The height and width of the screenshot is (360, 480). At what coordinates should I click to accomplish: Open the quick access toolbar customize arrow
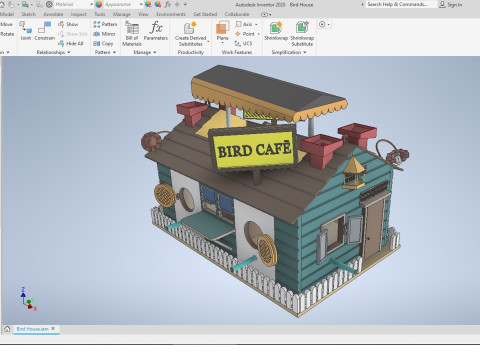click(185, 4)
